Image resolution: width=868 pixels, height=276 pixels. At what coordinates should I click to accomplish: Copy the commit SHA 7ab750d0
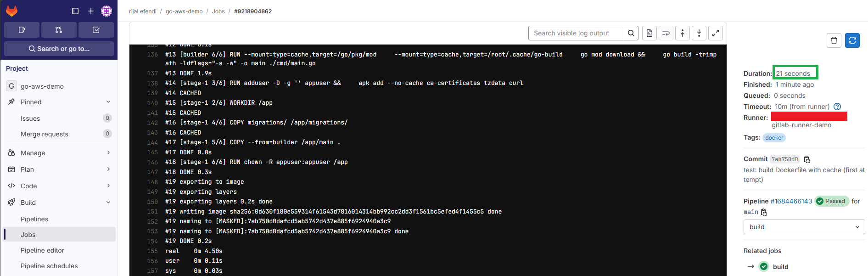click(x=807, y=159)
